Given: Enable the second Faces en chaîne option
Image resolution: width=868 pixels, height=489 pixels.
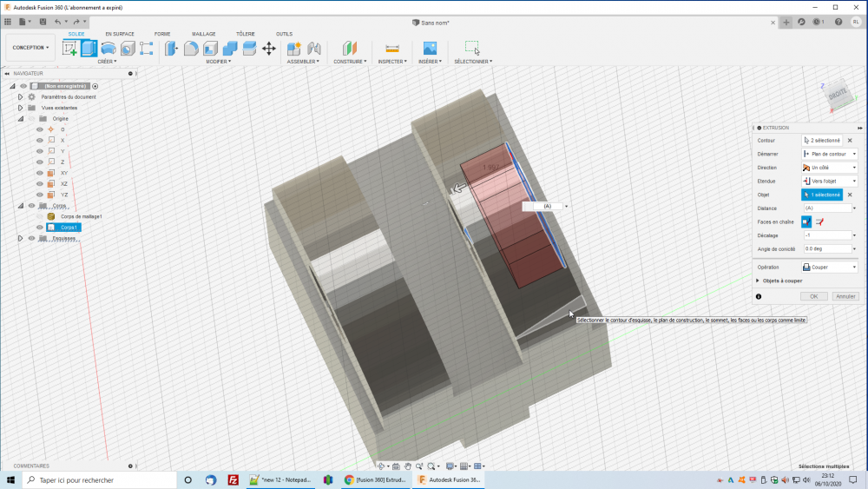Looking at the screenshot, I should coord(820,222).
